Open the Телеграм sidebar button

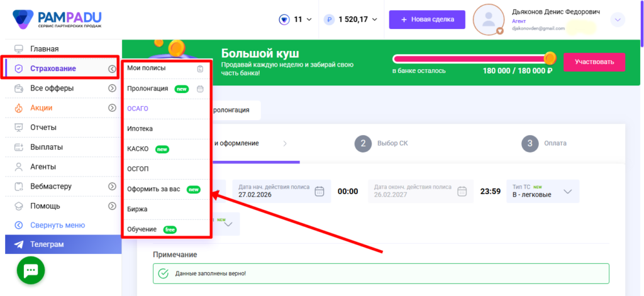pos(64,244)
